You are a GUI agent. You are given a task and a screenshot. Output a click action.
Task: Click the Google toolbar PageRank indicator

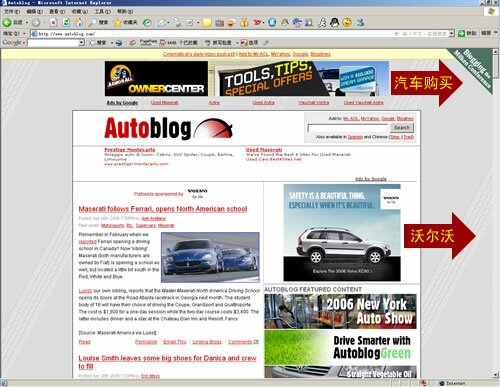click(x=148, y=42)
